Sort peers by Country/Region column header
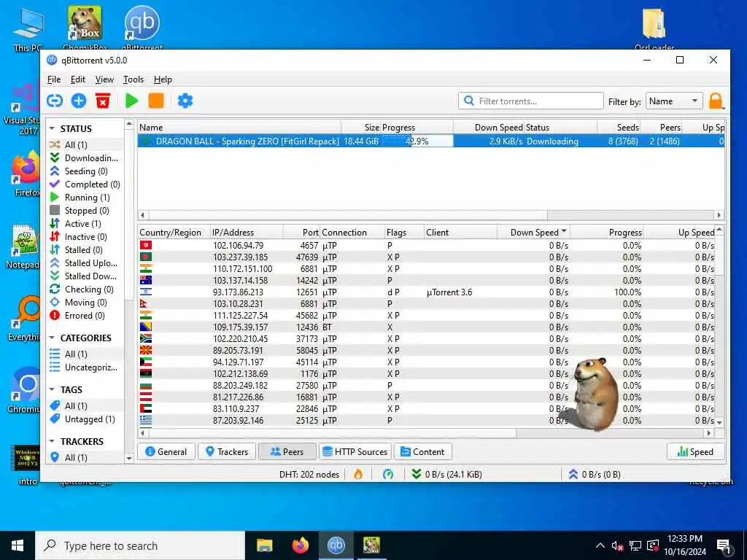747x560 pixels. tap(174, 233)
